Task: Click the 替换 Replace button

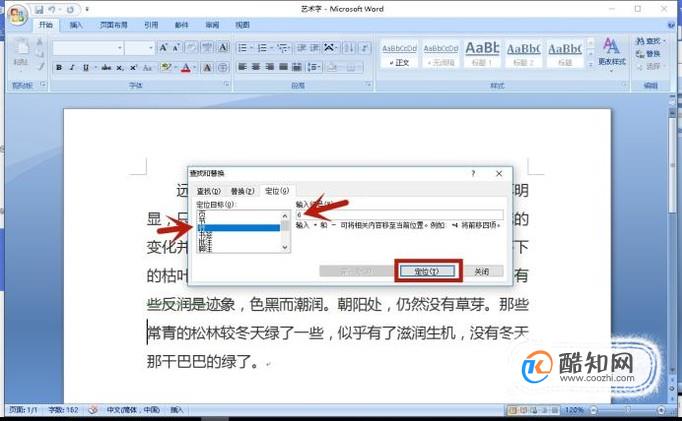Action: click(648, 54)
